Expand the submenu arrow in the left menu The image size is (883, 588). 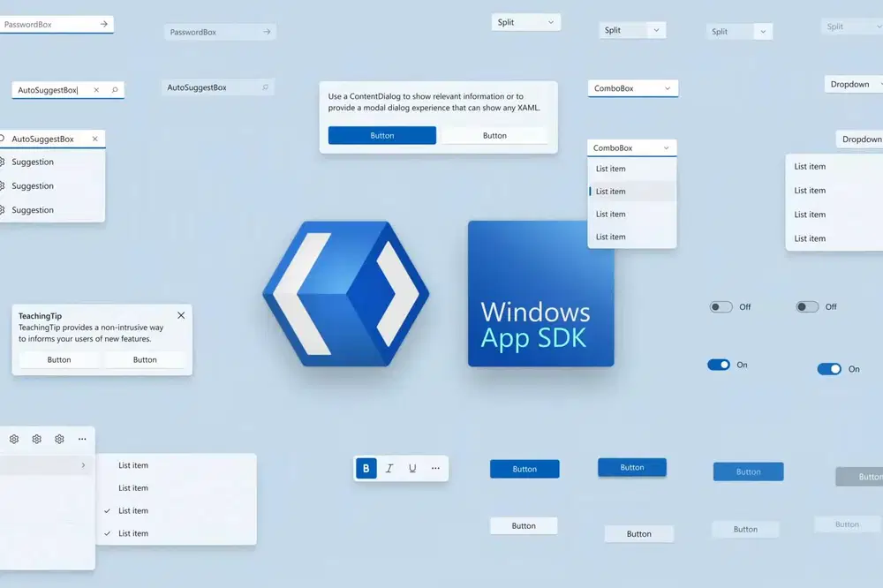coord(83,464)
